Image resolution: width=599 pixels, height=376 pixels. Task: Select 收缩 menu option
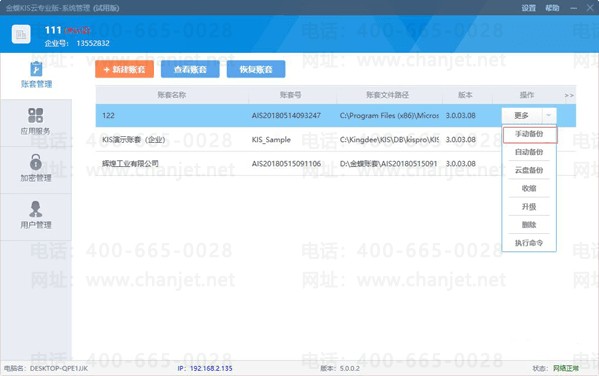529,188
